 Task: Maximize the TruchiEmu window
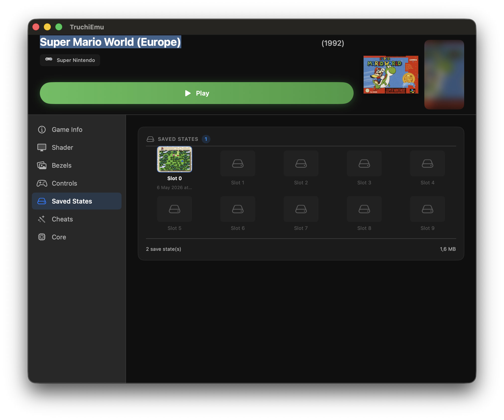59,27
